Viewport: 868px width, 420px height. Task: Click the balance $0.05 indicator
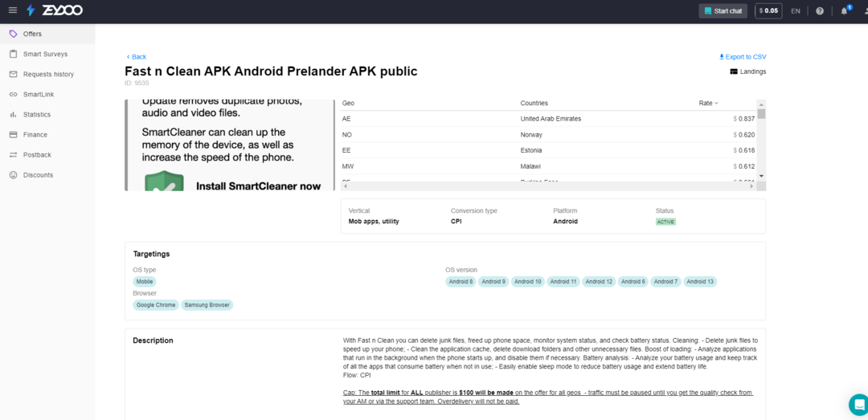point(768,11)
